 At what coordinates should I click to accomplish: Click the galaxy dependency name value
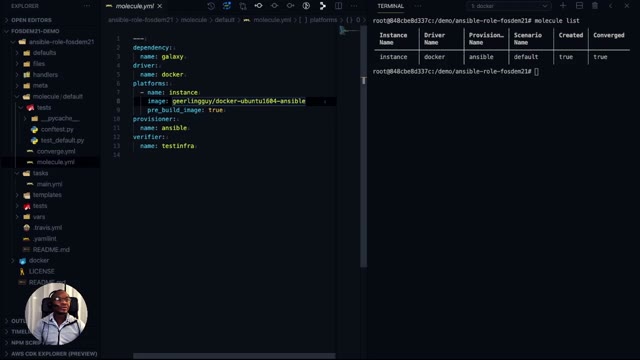pos(172,57)
